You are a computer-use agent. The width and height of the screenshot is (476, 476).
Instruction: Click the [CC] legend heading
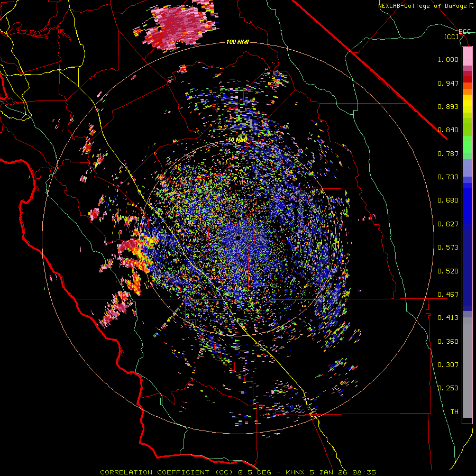tap(452, 36)
